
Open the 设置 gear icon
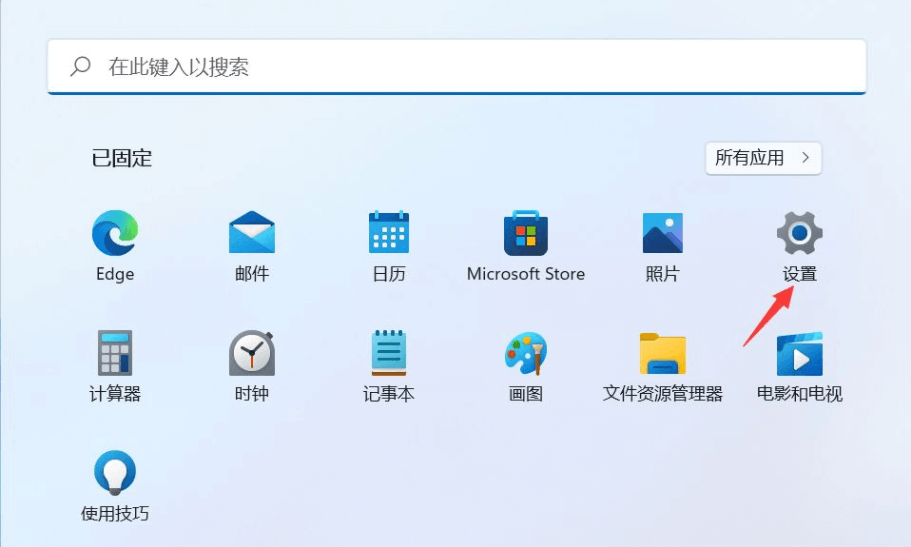[799, 233]
